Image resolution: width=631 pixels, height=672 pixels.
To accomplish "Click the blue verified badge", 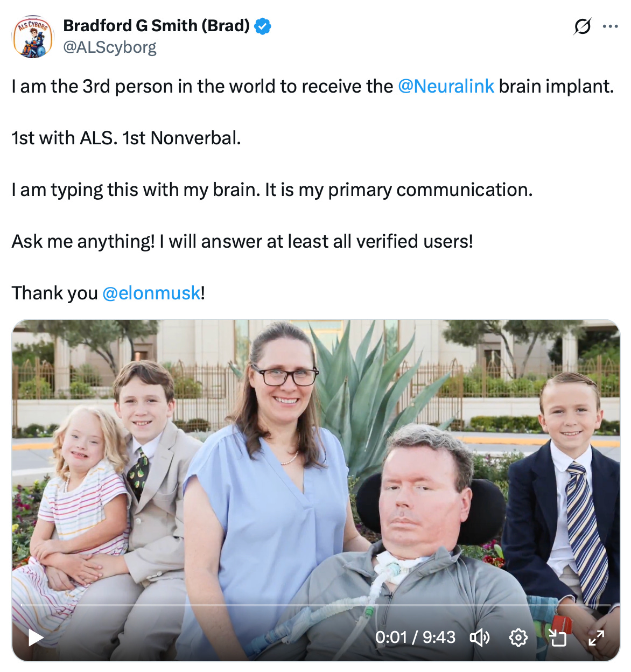I will [x=262, y=26].
